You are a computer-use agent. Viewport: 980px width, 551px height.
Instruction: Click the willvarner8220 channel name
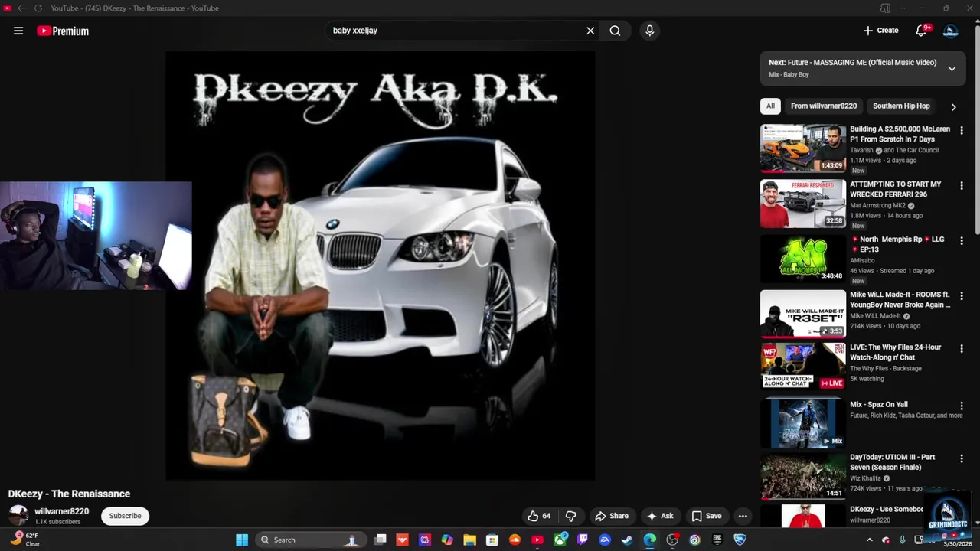pos(61,511)
